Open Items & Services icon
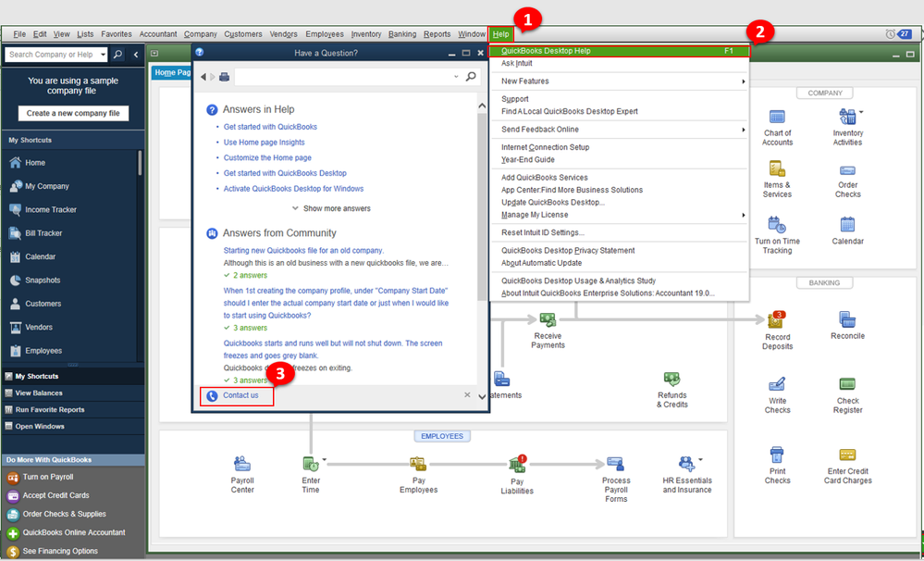Image resolution: width=924 pixels, height=561 pixels. (777, 168)
